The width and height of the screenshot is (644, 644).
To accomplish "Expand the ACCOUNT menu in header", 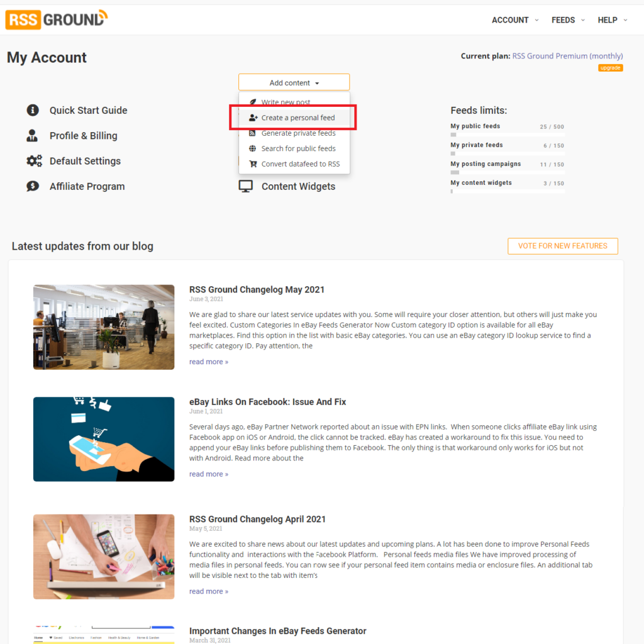I will tap(515, 20).
